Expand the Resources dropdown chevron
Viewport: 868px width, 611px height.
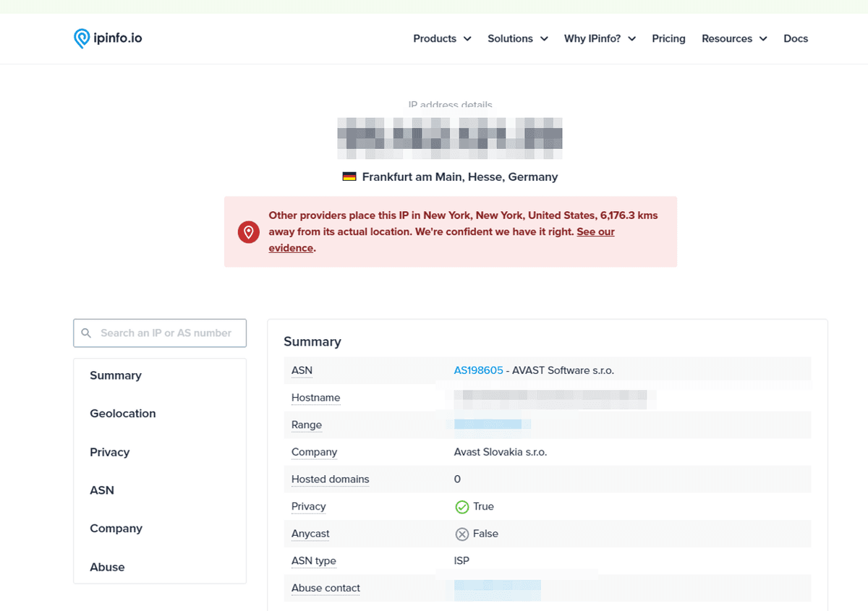point(763,39)
